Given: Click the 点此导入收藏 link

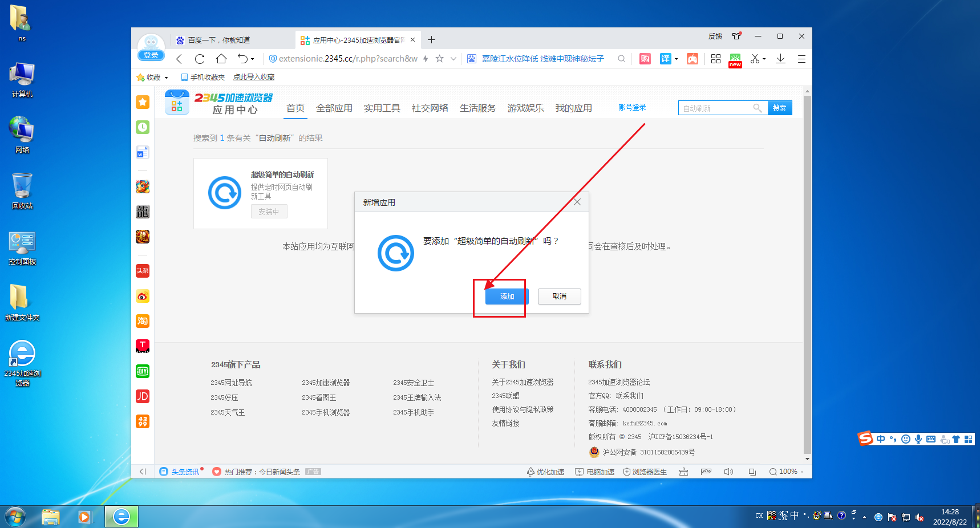Looking at the screenshot, I should pyautogui.click(x=254, y=77).
